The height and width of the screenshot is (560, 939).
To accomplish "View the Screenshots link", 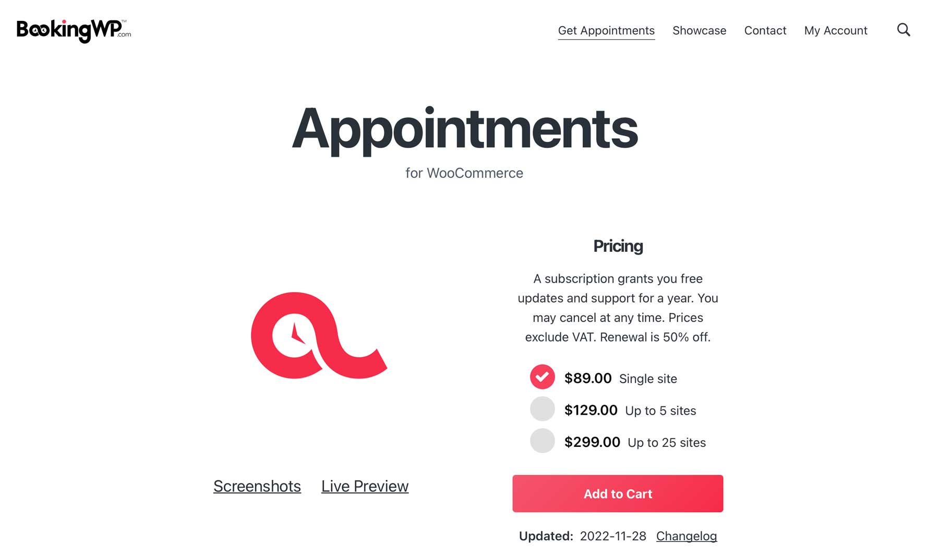I will (256, 486).
